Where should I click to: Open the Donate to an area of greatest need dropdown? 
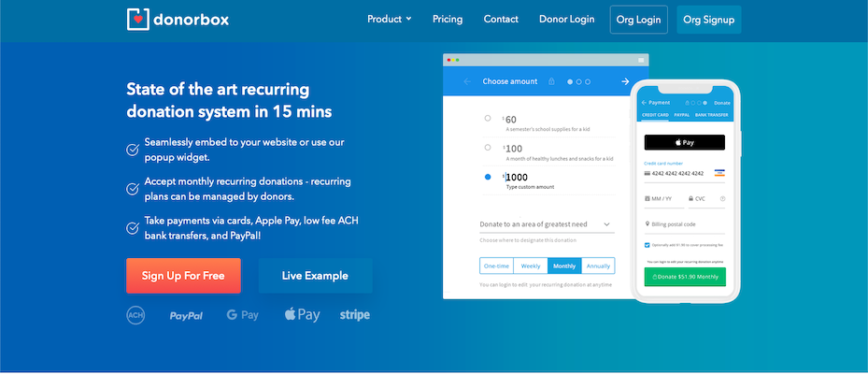(547, 224)
